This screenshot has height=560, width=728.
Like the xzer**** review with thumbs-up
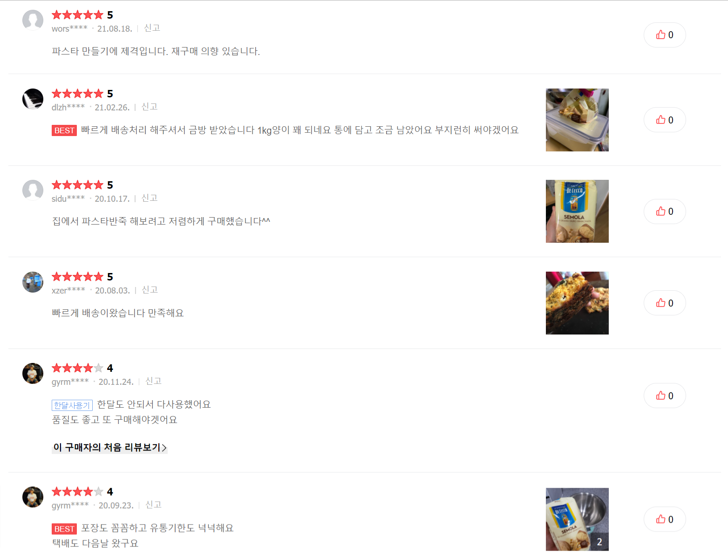click(x=665, y=303)
